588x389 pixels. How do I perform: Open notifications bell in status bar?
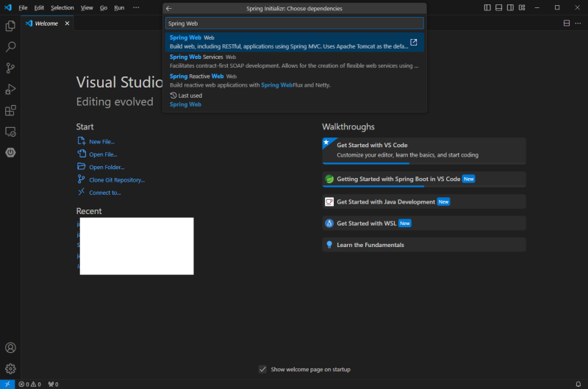[x=578, y=384]
